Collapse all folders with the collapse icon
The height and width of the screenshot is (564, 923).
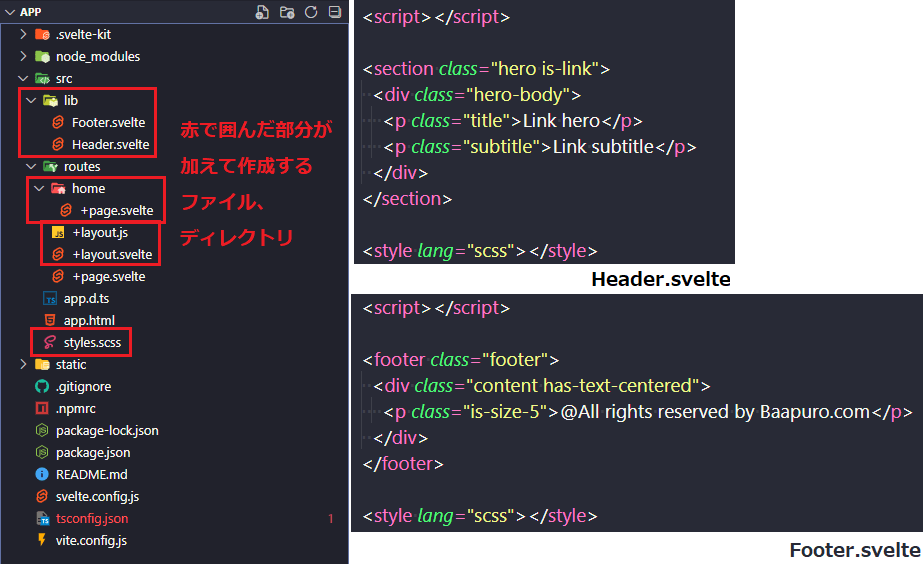tap(335, 12)
